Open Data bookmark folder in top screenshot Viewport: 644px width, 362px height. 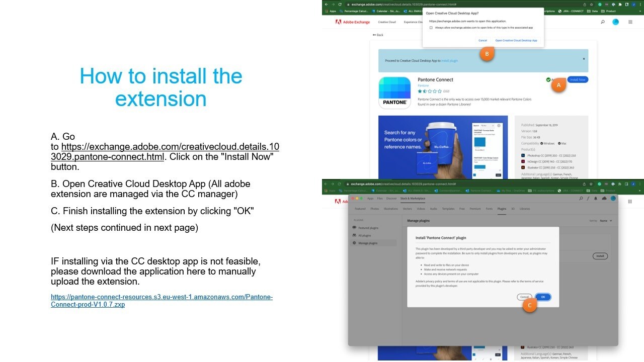pyautogui.click(x=592, y=11)
